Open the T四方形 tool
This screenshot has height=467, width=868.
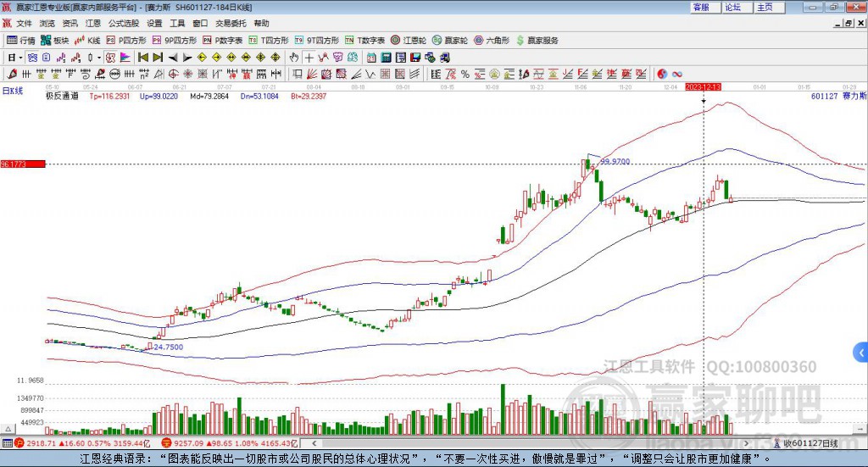pyautogui.click(x=268, y=41)
